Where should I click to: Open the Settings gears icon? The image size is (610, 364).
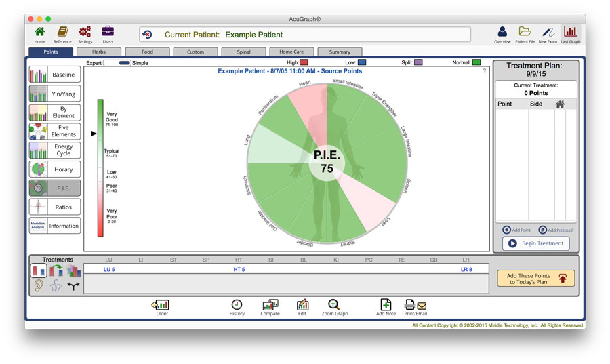(x=85, y=35)
